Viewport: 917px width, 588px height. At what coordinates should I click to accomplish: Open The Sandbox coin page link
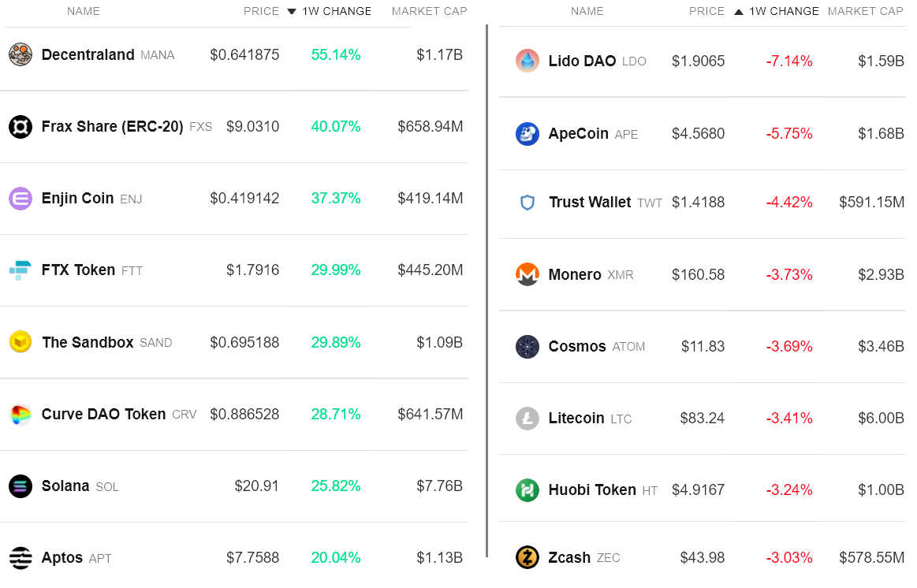(x=88, y=342)
